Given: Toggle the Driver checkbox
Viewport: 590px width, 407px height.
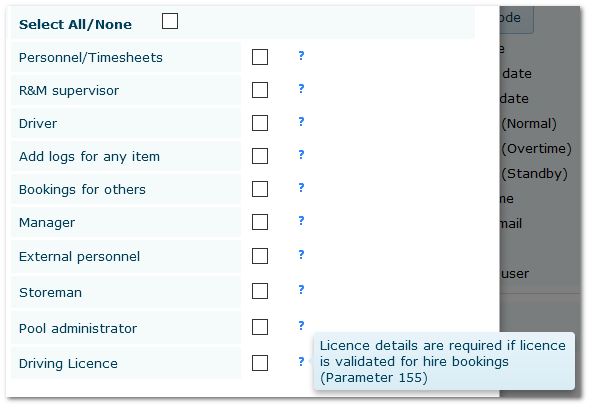Looking at the screenshot, I should pos(260,123).
